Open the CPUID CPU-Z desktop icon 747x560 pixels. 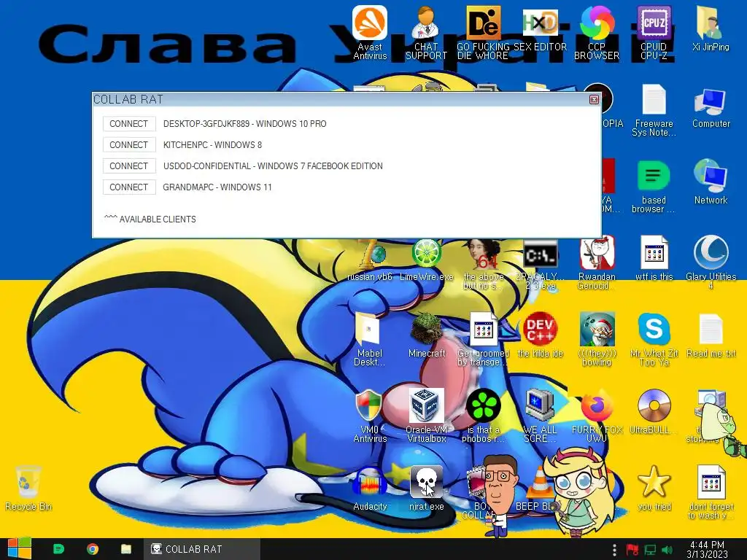pos(654,32)
